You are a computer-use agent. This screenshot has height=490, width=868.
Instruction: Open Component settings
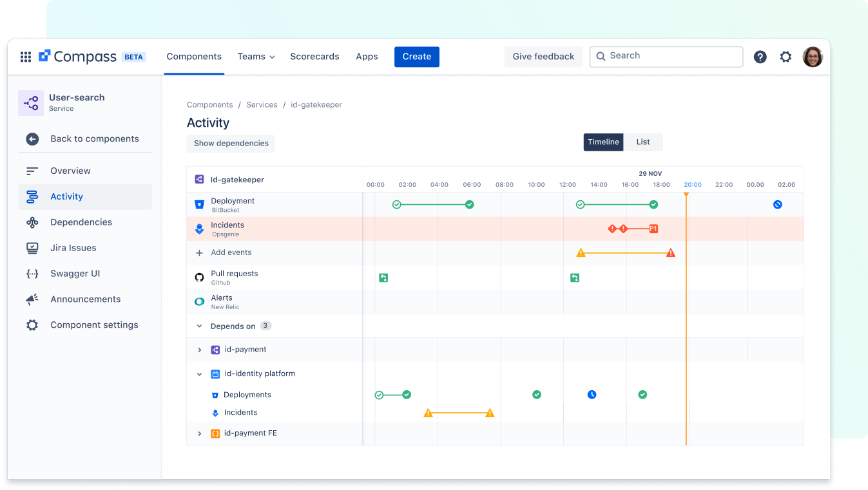pos(94,325)
